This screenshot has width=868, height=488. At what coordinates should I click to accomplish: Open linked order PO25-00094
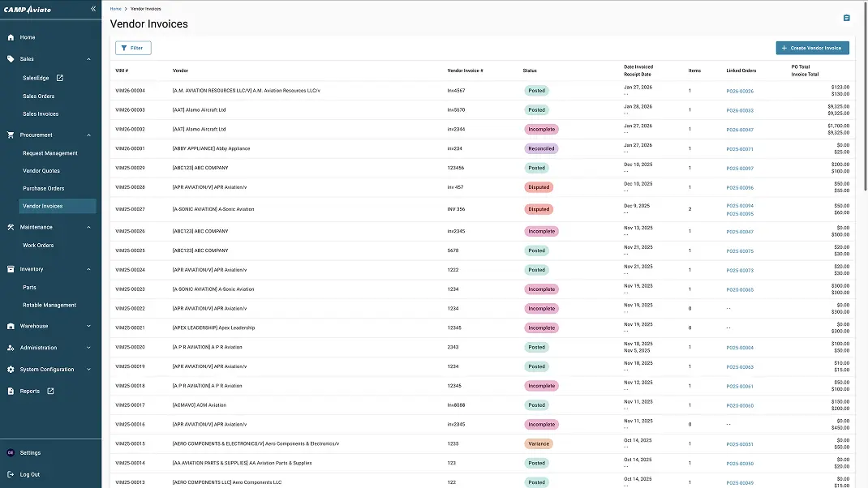pyautogui.click(x=740, y=206)
